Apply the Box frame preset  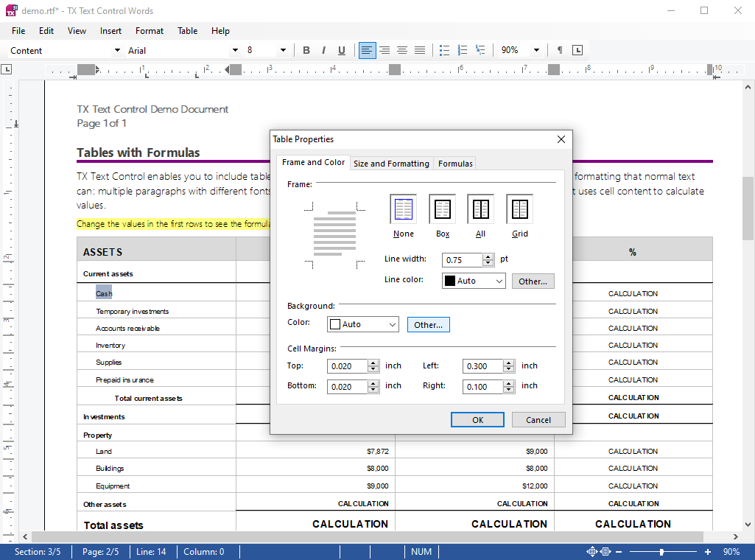pos(443,210)
